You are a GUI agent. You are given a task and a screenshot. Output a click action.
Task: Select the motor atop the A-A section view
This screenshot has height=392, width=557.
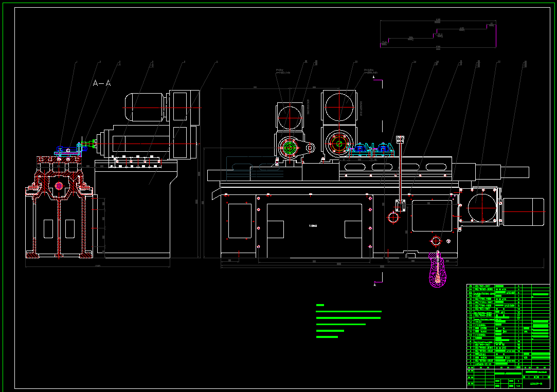click(x=146, y=107)
